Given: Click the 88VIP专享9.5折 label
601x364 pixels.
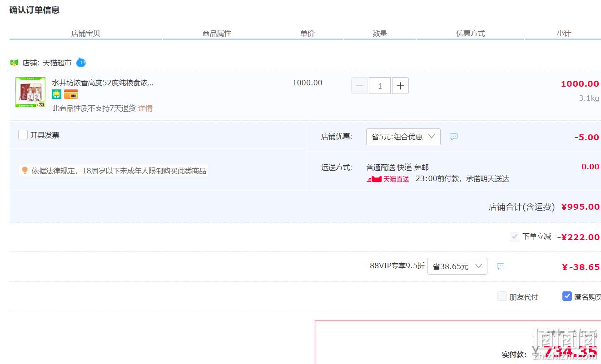Looking at the screenshot, I should tap(397, 266).
